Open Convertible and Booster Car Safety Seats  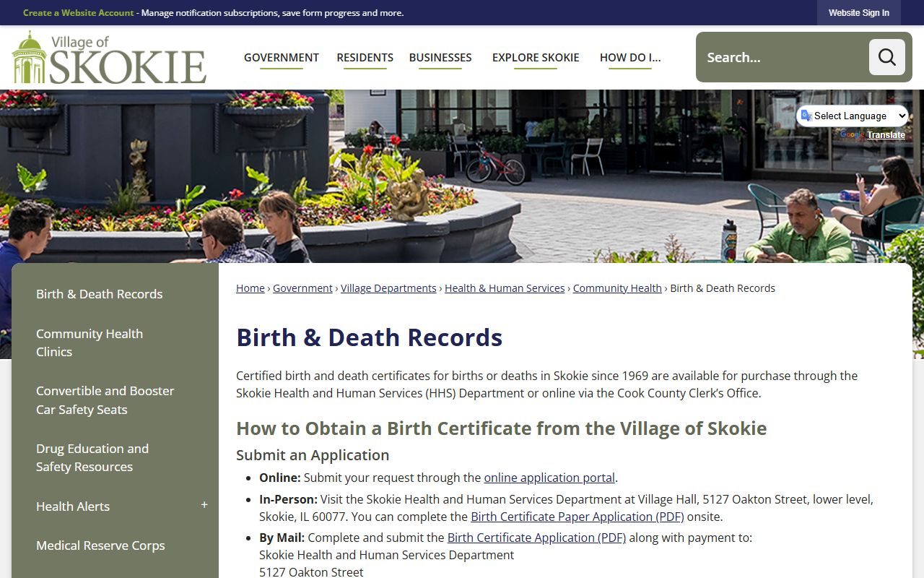(105, 400)
